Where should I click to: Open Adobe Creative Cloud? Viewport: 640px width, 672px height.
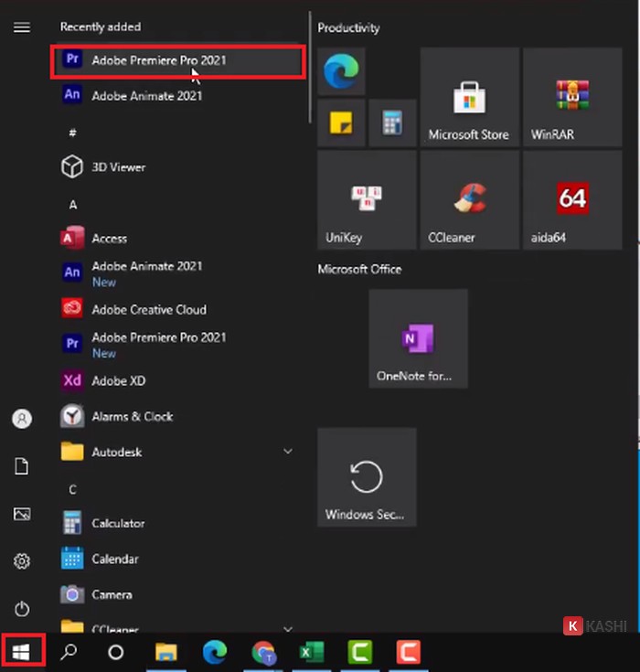(178, 309)
